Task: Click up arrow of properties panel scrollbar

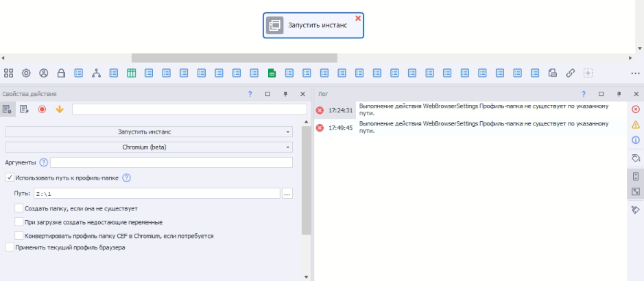Action: click(306, 121)
